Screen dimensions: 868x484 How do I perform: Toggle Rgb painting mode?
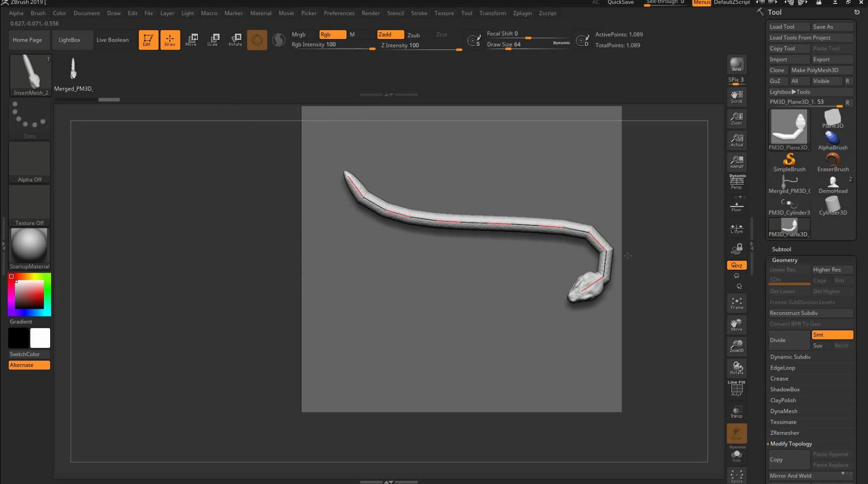coord(333,34)
